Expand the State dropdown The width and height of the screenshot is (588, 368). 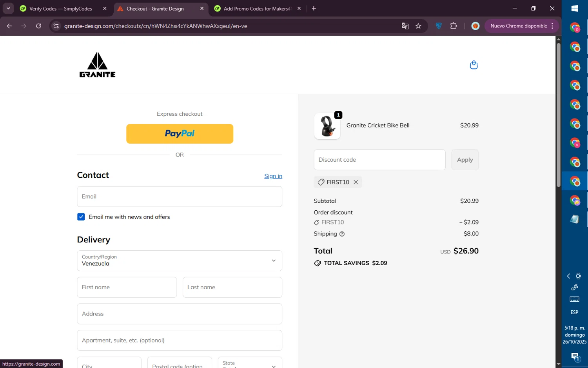coord(250,363)
